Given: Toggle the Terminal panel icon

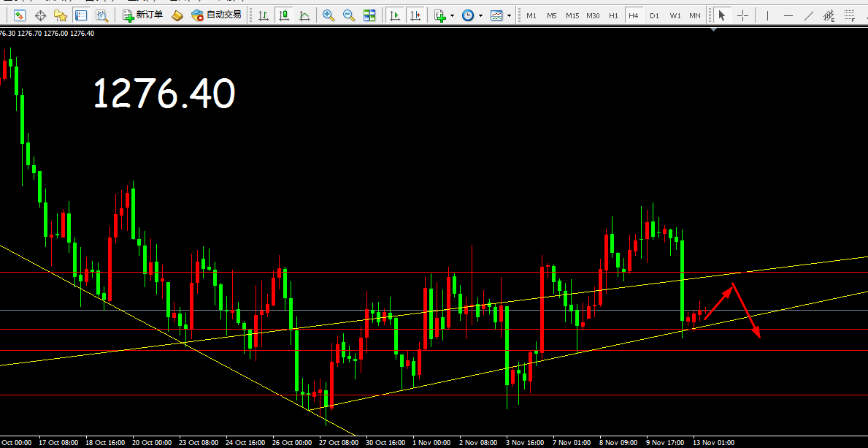Looking at the screenshot, I should pos(81,15).
